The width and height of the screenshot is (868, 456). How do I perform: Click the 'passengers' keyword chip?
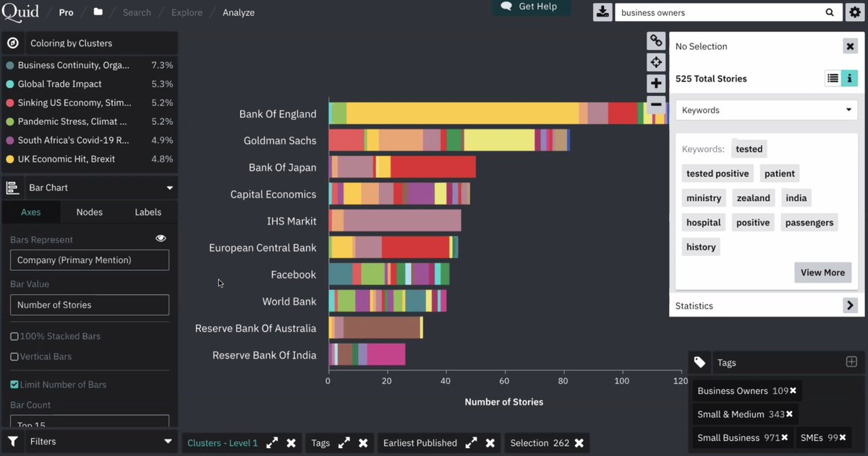(x=809, y=223)
